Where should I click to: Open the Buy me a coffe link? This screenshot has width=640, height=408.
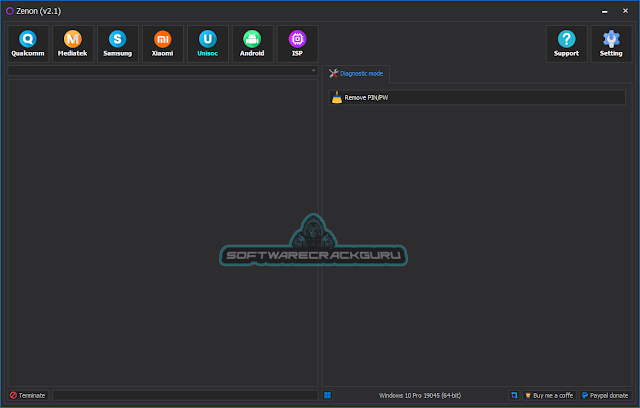[549, 395]
